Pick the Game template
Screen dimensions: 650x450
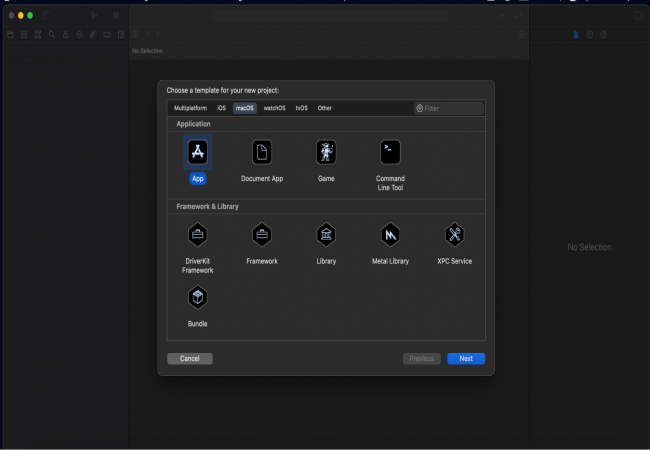coord(326,152)
